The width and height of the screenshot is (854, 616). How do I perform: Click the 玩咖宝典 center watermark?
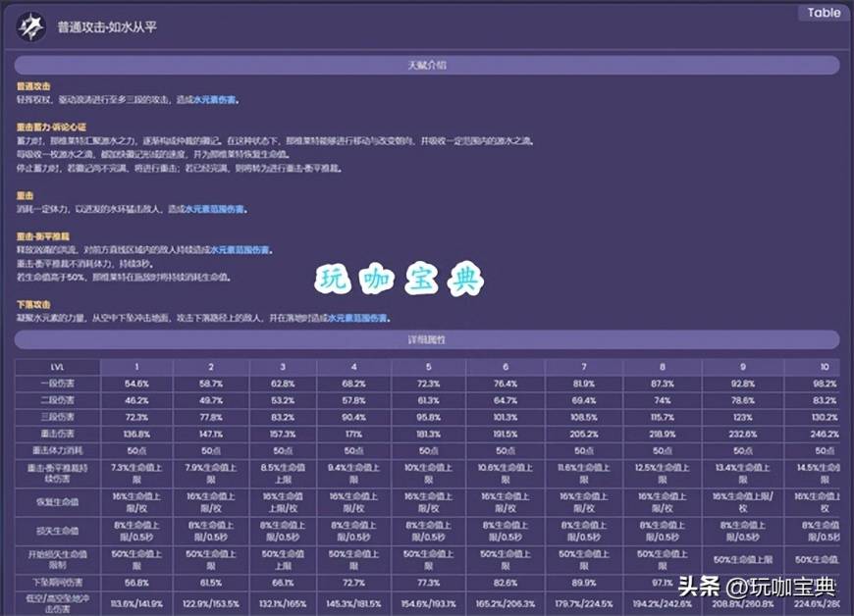(x=400, y=281)
